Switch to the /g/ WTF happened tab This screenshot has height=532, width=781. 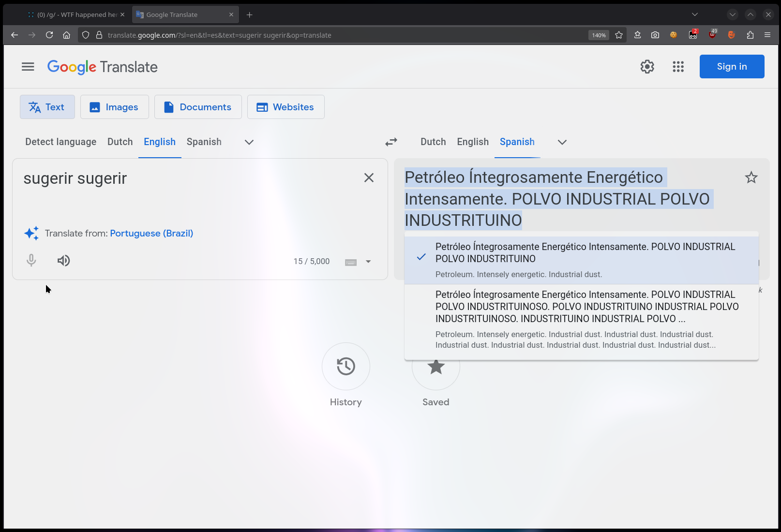click(76, 15)
